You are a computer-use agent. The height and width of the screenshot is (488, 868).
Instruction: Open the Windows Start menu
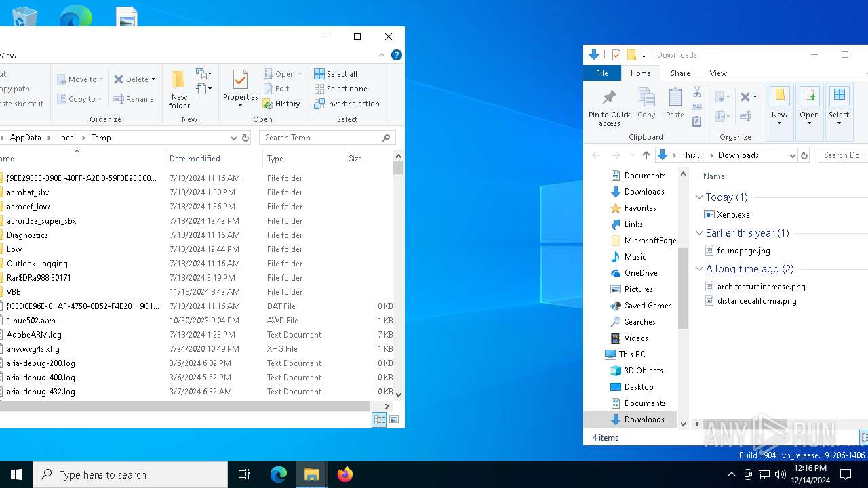pyautogui.click(x=16, y=474)
